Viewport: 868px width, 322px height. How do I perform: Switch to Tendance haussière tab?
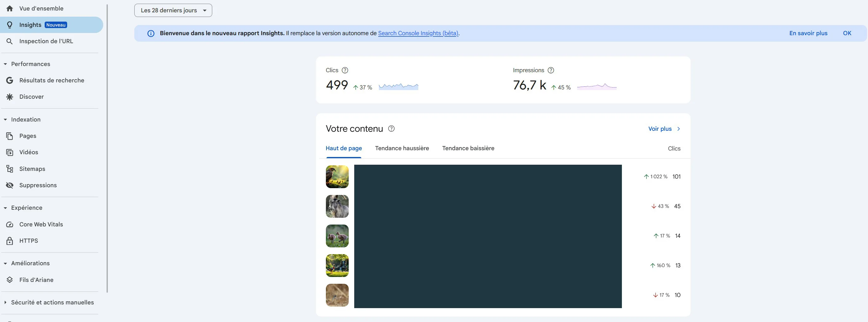point(402,148)
